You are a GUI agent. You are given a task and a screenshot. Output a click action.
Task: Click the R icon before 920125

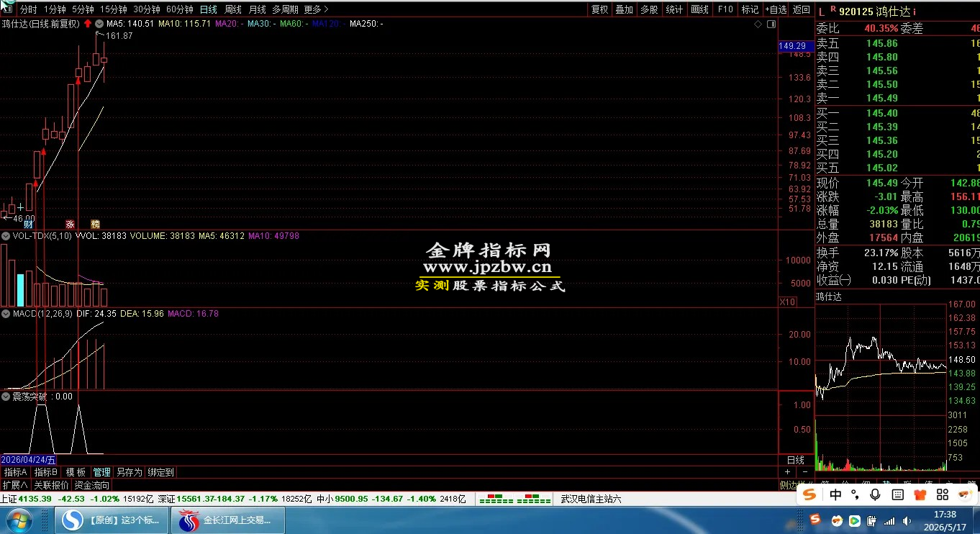832,9
